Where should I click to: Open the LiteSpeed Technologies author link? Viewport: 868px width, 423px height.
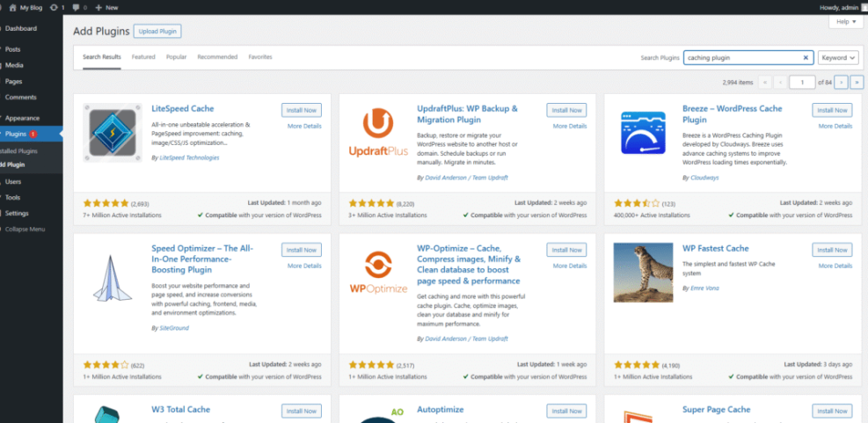[189, 157]
